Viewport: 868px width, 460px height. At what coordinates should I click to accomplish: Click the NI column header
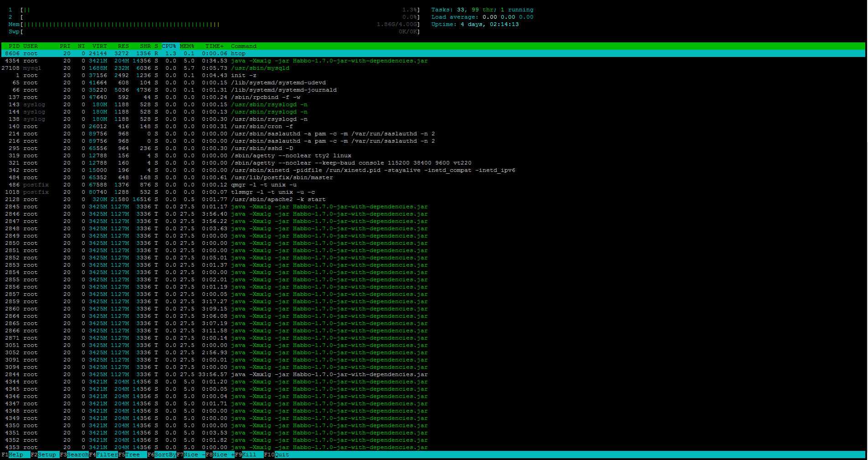[81, 46]
